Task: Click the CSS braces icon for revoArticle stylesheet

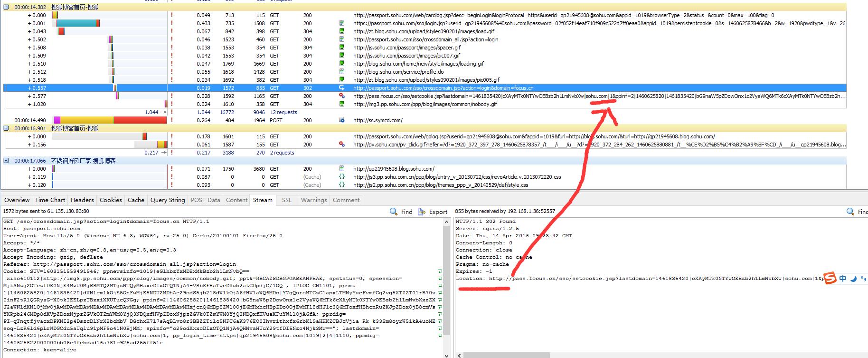Action: click(341, 177)
